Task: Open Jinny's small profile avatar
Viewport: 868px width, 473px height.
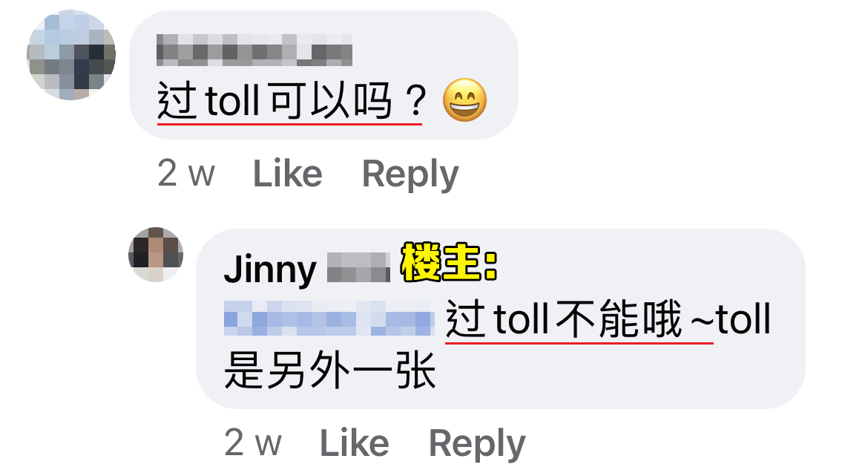Action: pos(156,254)
